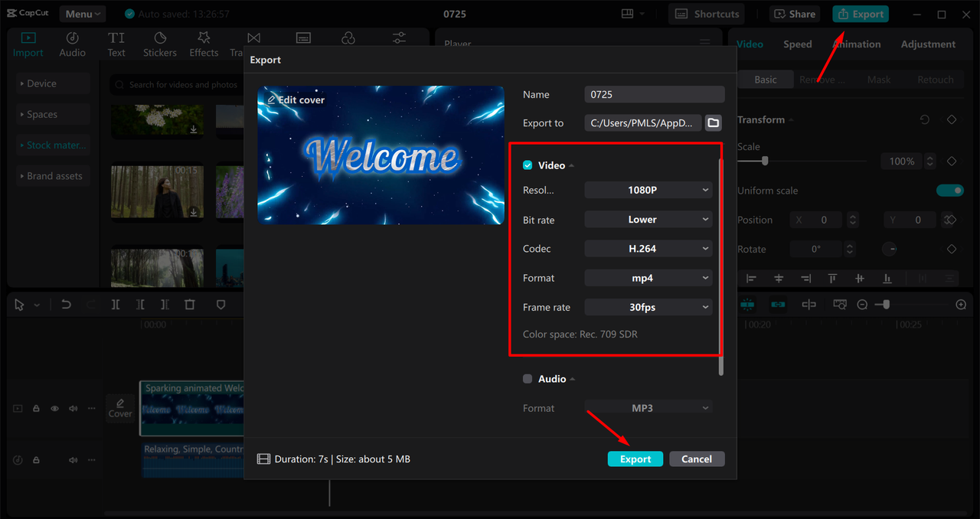Click the Cover button on timeline

pos(120,407)
